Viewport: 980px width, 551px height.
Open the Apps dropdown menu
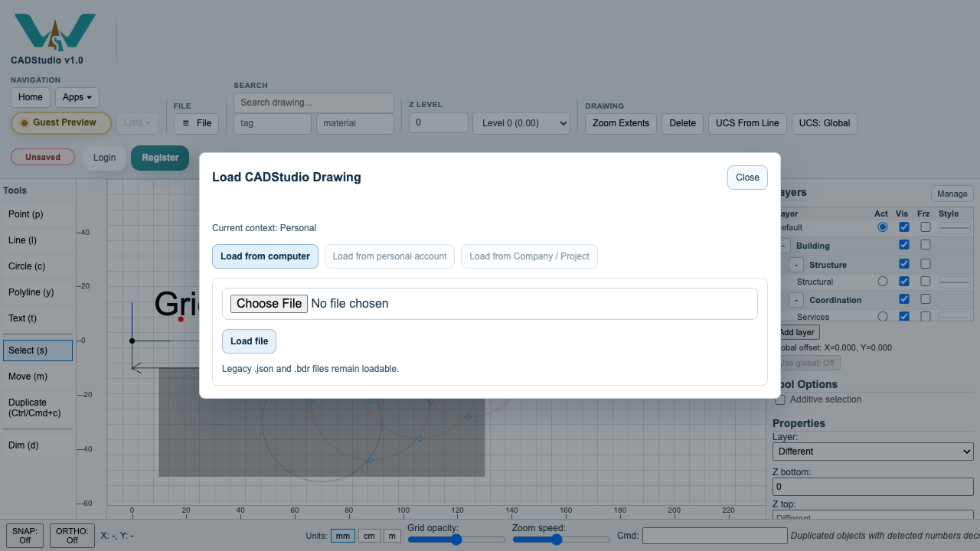(x=77, y=97)
